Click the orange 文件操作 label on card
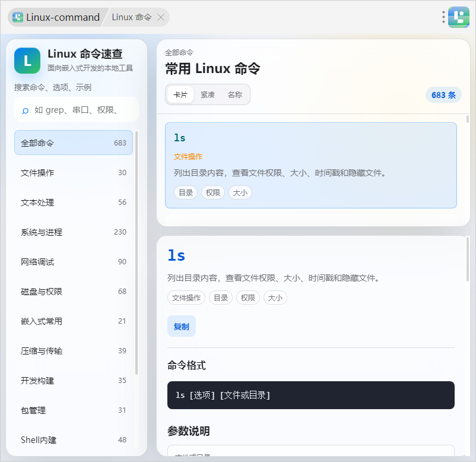Screen dimensions: 476x462 188,157
